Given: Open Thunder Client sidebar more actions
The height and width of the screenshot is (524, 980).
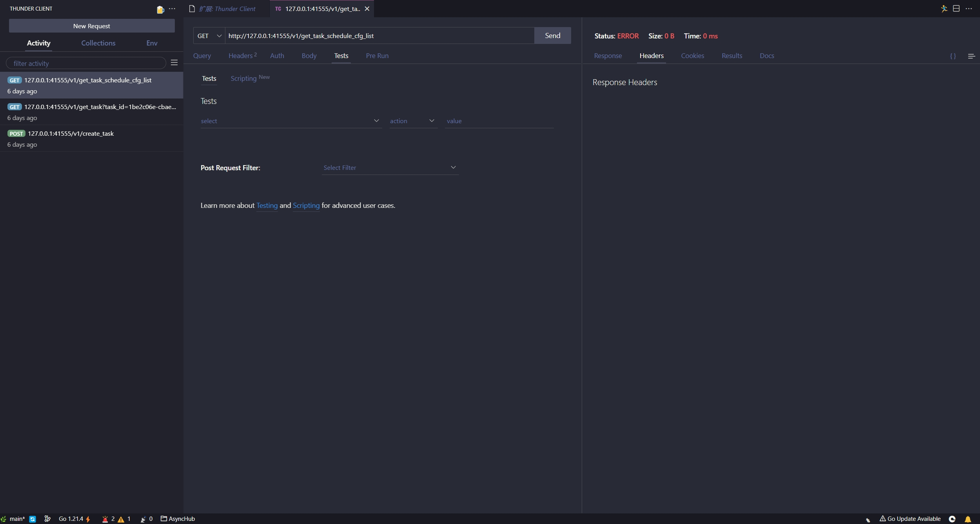Looking at the screenshot, I should (x=172, y=9).
